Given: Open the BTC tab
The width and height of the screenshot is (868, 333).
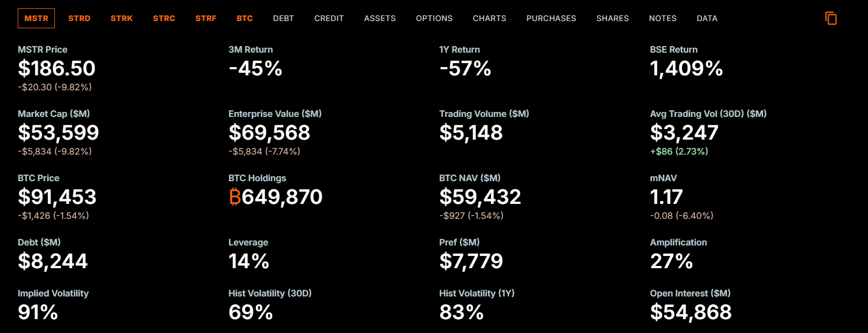Looking at the screenshot, I should coord(245,18).
